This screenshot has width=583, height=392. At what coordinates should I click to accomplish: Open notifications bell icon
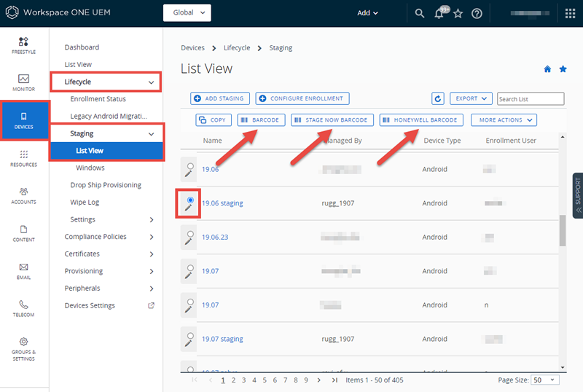[439, 14]
